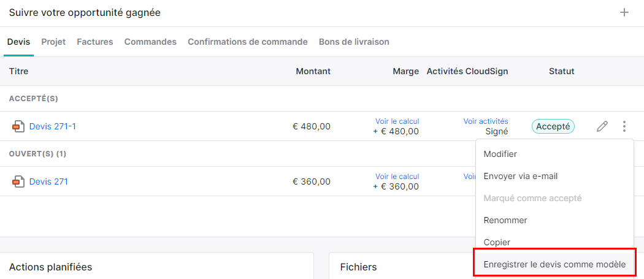Click the plus icon to add a quote
Image resolution: width=644 pixels, height=279 pixels.
(x=624, y=12)
